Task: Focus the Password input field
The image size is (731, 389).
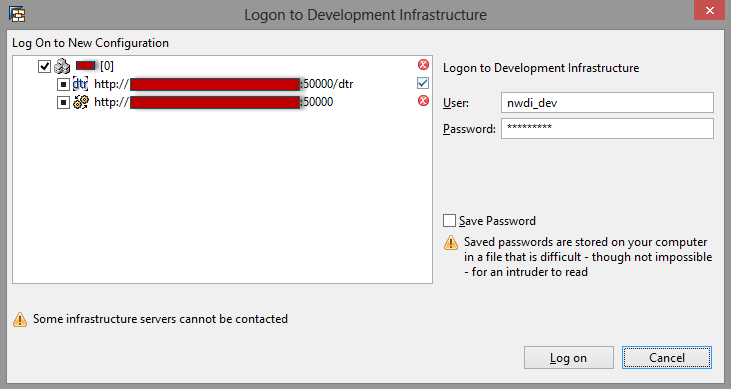Action: [607, 128]
